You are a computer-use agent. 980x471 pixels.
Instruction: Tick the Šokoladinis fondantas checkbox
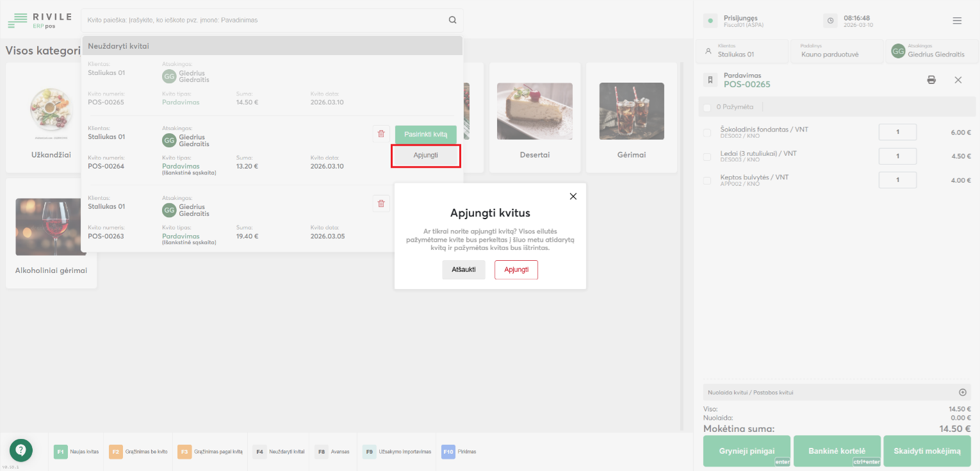click(707, 133)
